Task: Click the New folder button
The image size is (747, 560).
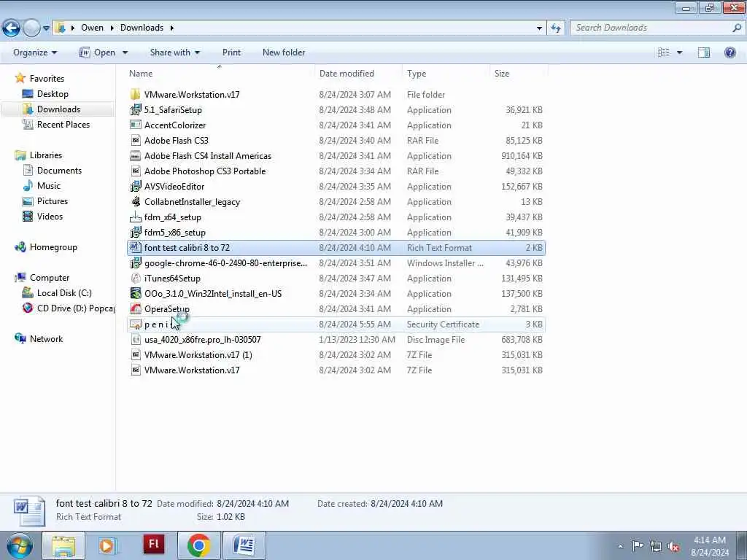Action: point(284,52)
